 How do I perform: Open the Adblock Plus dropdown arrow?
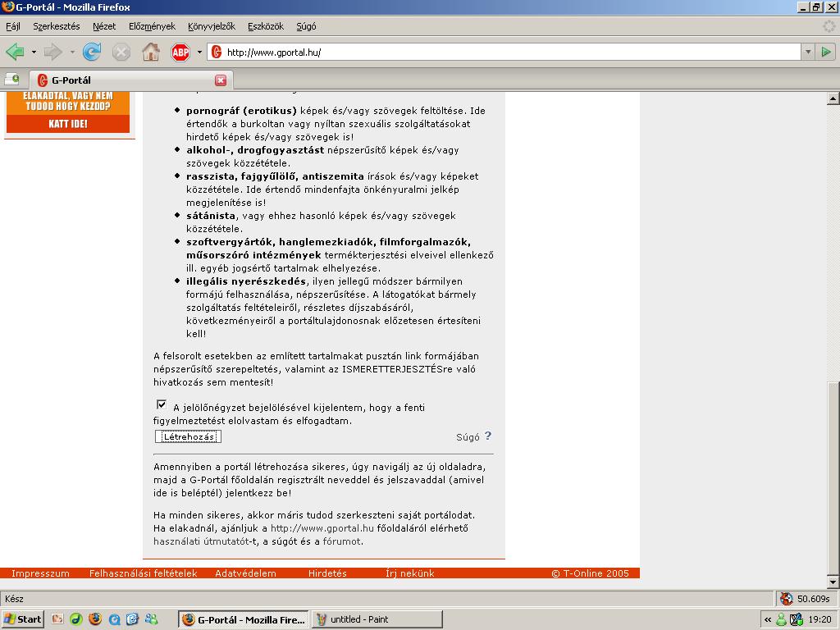click(x=199, y=52)
